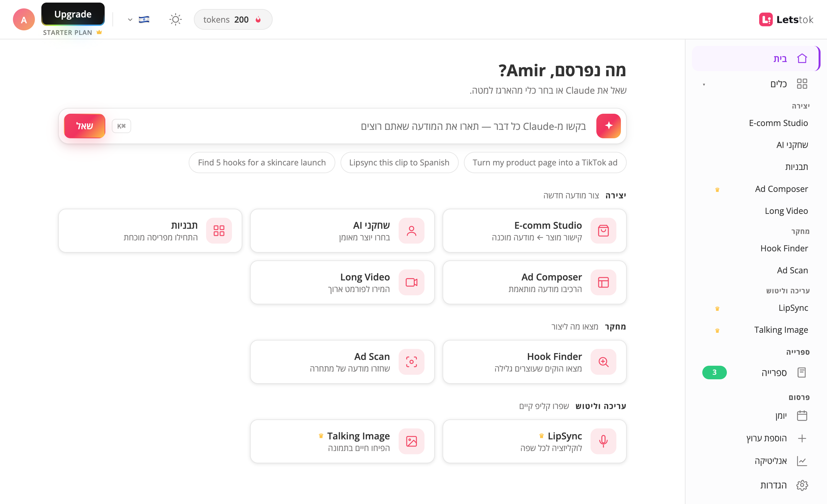This screenshot has height=504, width=827.
Task: Open E-comm Studio in the sidebar
Action: (778, 123)
